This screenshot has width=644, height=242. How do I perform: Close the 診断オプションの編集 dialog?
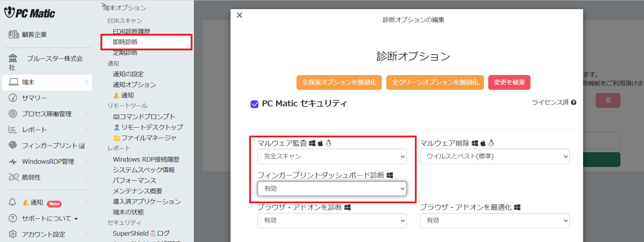(239, 15)
